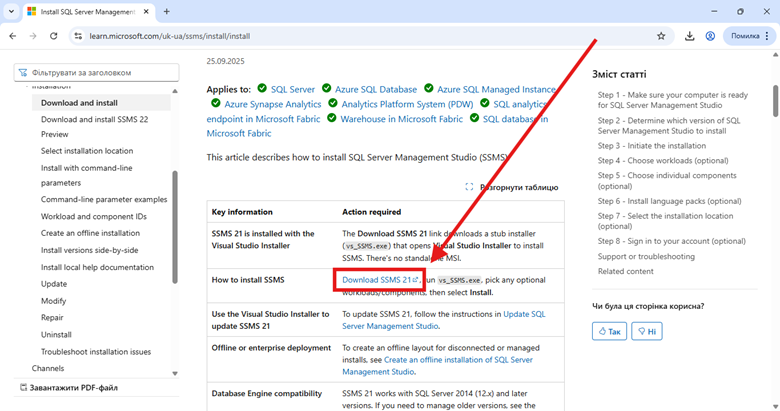Image resolution: width=780 pixels, height=411 pixels.
Task: Click the filter funnel icon
Action: click(x=23, y=73)
